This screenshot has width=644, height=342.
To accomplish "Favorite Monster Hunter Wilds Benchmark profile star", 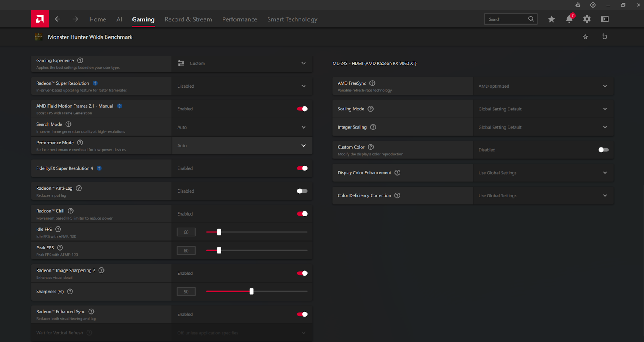I will [x=585, y=37].
